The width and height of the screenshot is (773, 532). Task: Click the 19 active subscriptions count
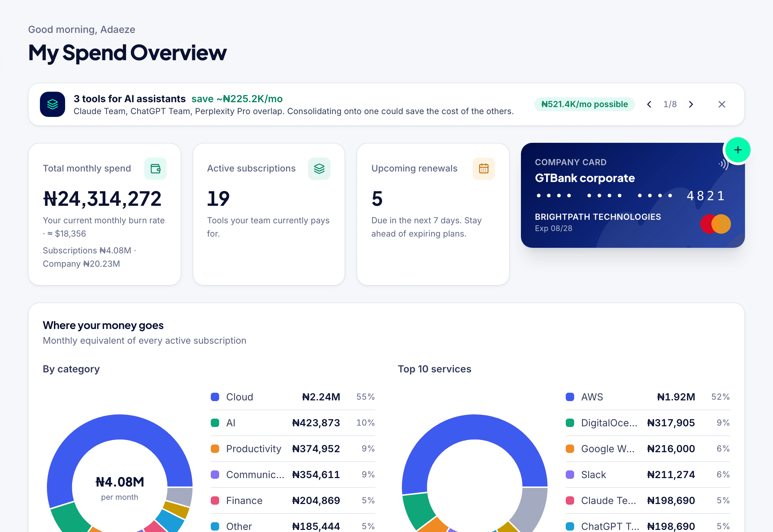coord(218,199)
